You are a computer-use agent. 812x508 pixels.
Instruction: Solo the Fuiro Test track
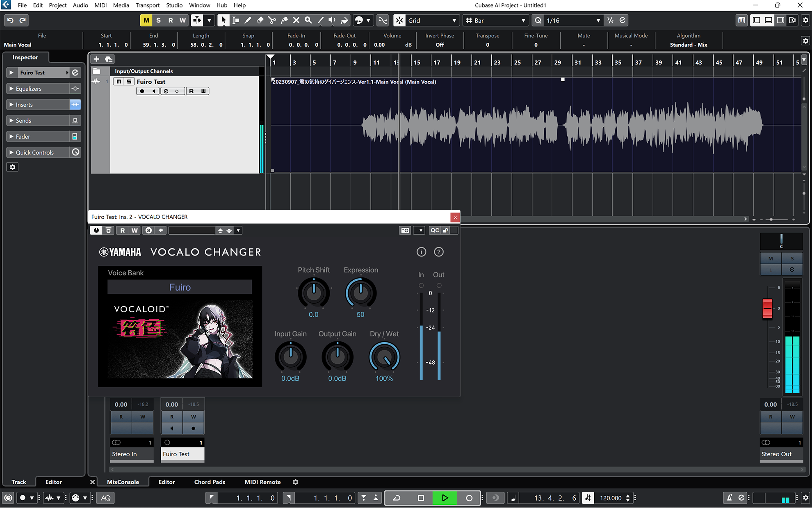coord(128,81)
